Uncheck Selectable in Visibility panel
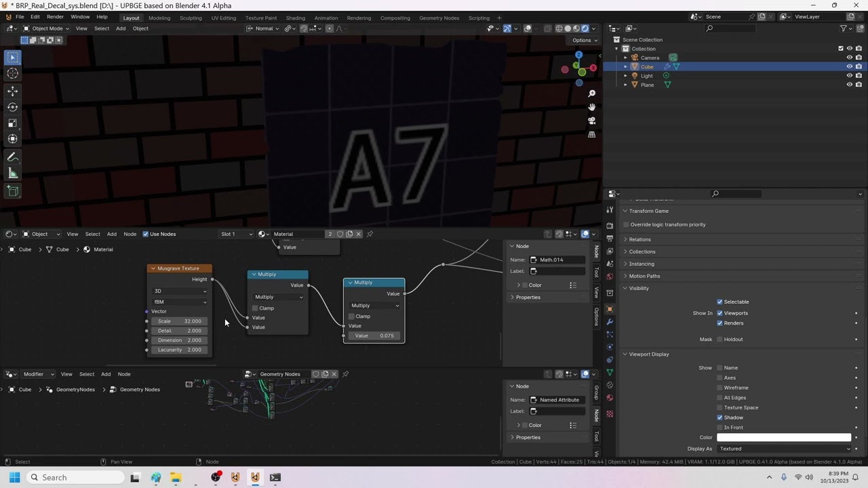 (x=719, y=302)
